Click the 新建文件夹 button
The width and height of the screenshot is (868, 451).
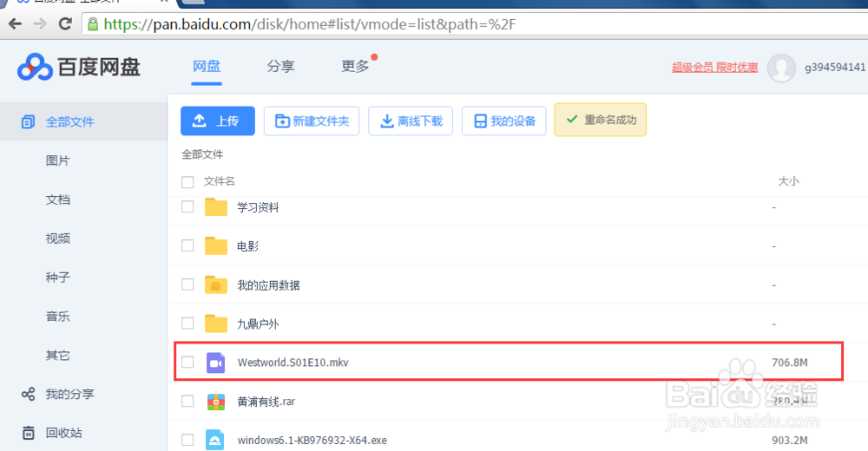point(312,121)
